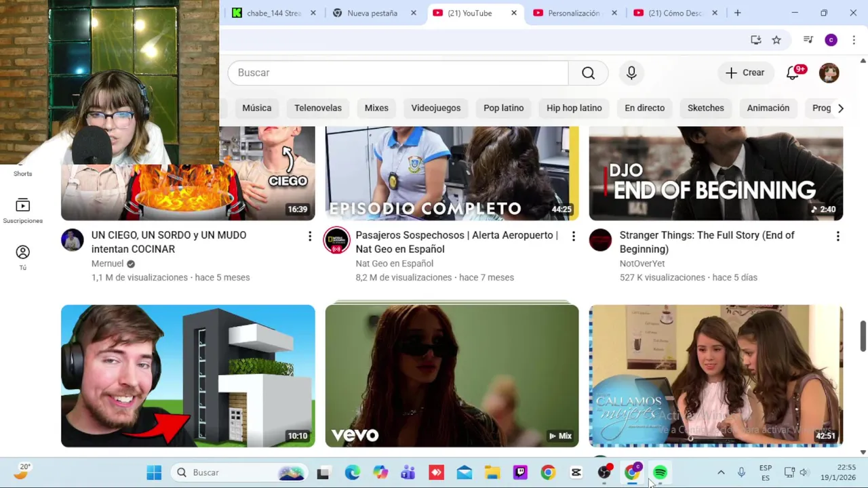Filter feed by Música chip

tap(257, 108)
